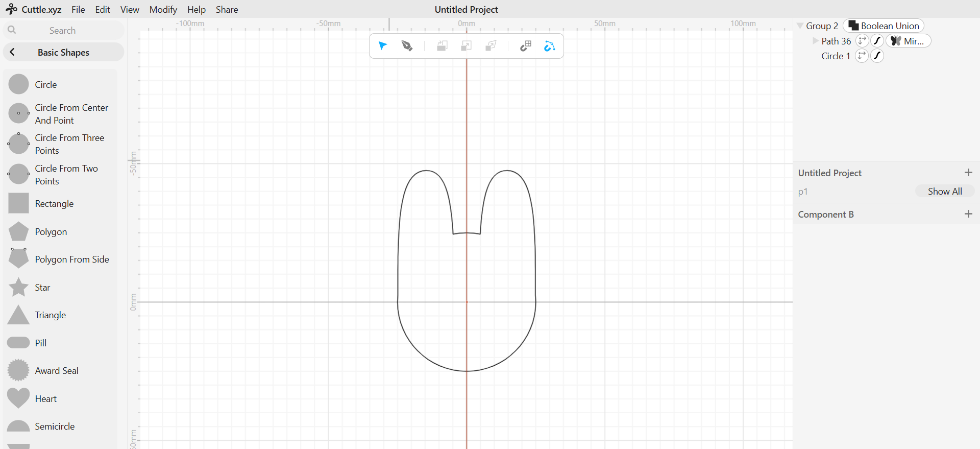
Task: Open the Mirror modifier on Path 36
Action: tap(909, 41)
